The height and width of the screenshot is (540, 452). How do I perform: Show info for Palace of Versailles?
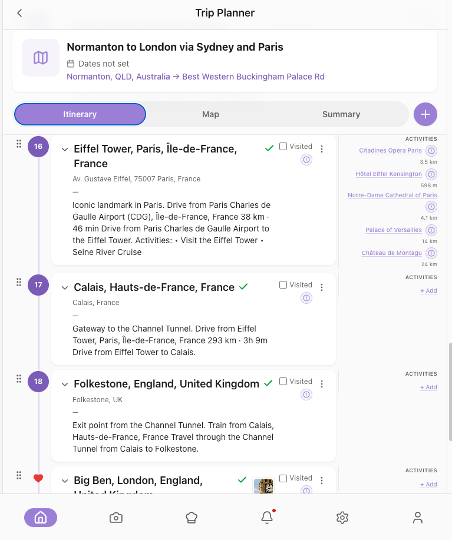coord(431,230)
